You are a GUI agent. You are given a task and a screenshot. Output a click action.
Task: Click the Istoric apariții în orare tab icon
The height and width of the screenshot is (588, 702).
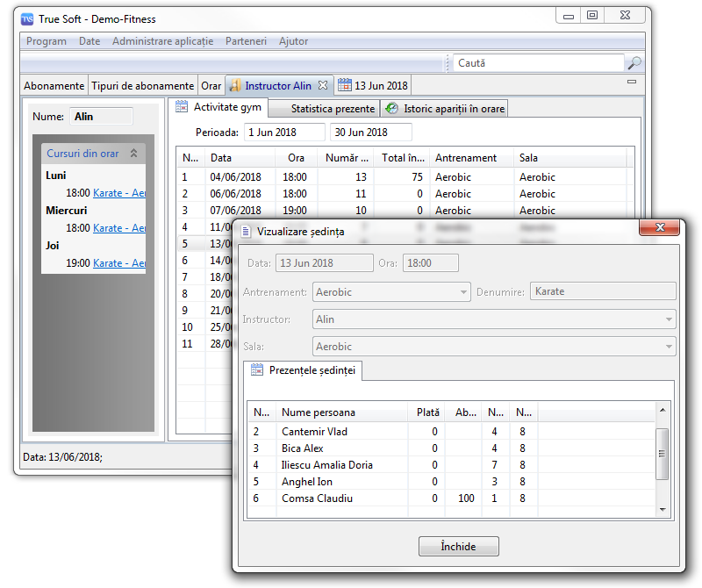pos(392,109)
